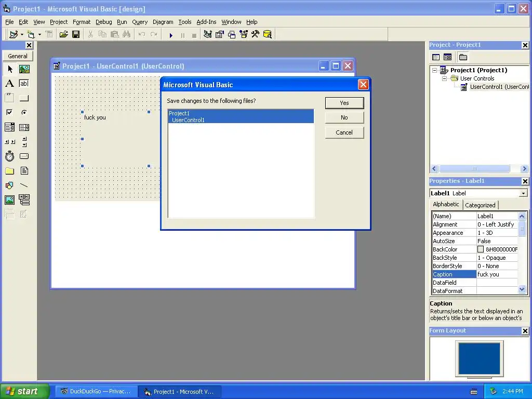Open the Add Project dropdown arrow
Image resolution: width=532 pixels, height=399 pixels.
[22, 34]
